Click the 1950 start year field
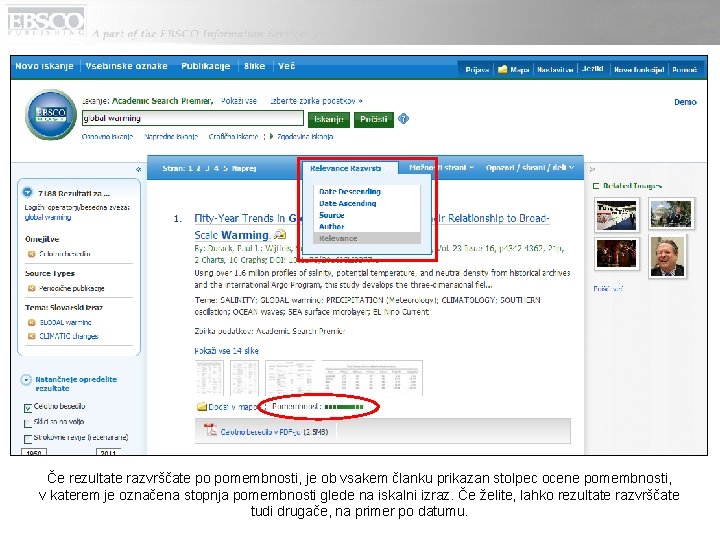This screenshot has height=540, width=720. point(34,452)
